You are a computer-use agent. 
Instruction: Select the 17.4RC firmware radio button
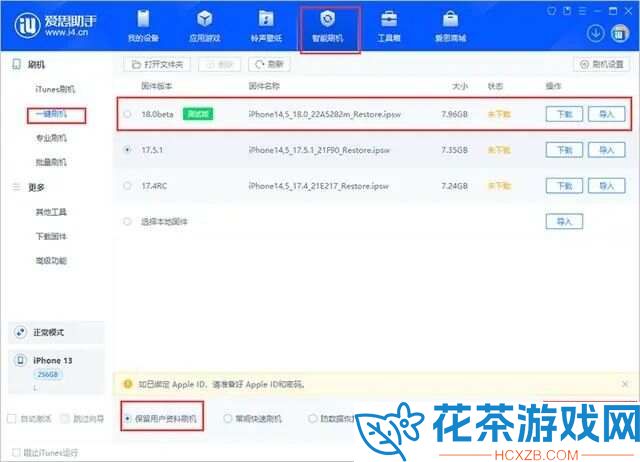(x=127, y=186)
